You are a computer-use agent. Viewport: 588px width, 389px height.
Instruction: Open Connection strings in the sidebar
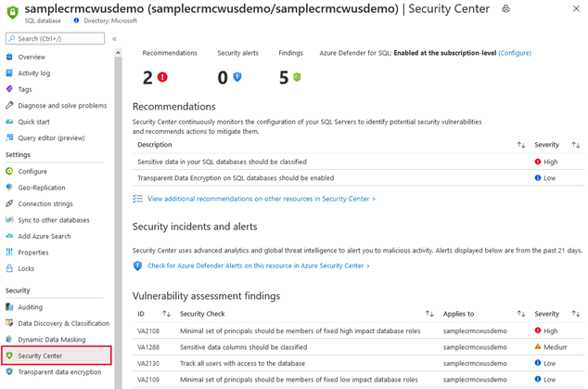pyautogui.click(x=46, y=203)
